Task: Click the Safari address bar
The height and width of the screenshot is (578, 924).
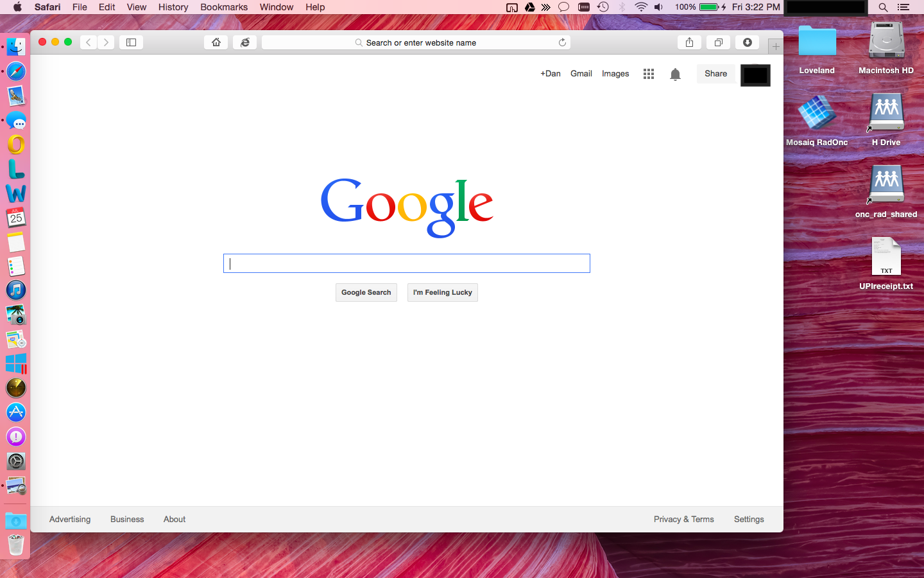Action: coord(416,42)
